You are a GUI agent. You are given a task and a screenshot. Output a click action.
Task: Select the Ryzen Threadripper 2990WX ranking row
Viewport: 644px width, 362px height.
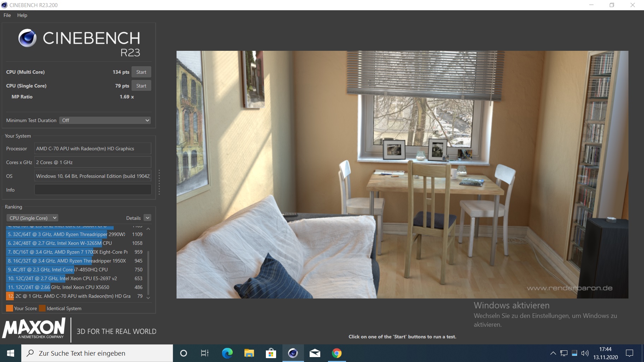(74, 234)
